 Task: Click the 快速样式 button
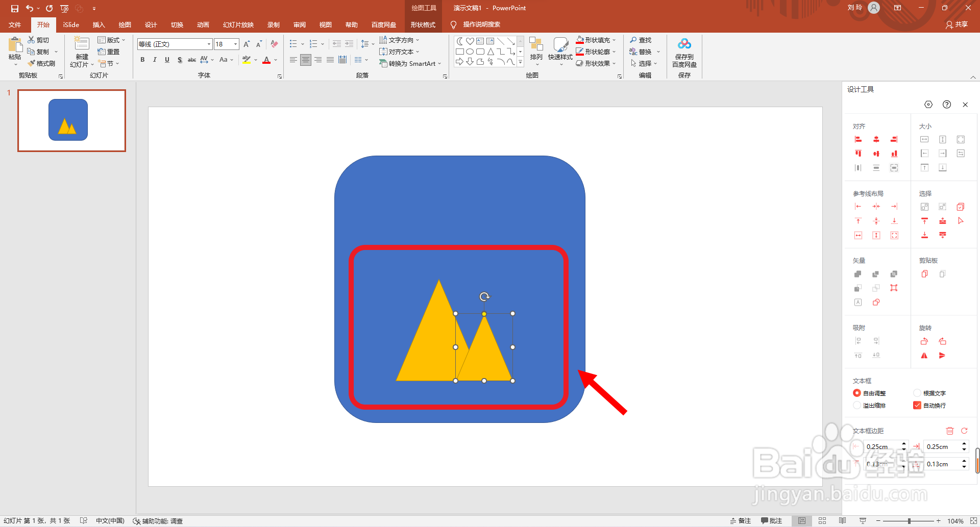coord(560,52)
